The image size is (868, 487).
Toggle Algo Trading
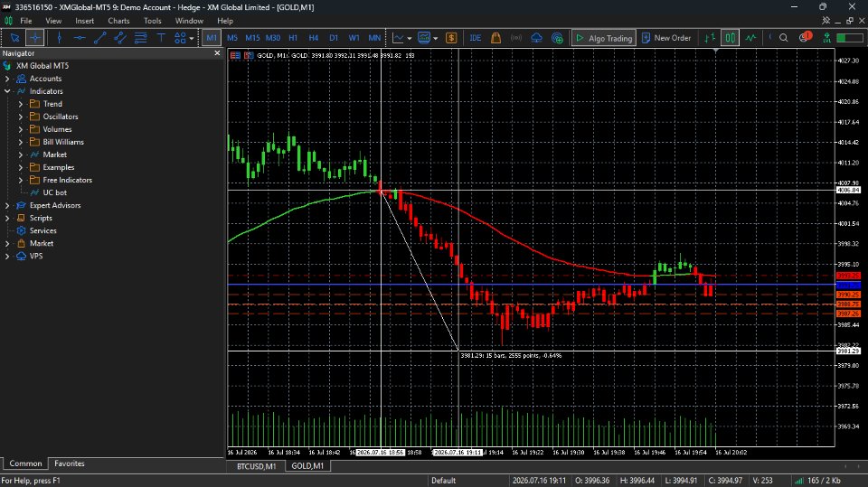604,38
